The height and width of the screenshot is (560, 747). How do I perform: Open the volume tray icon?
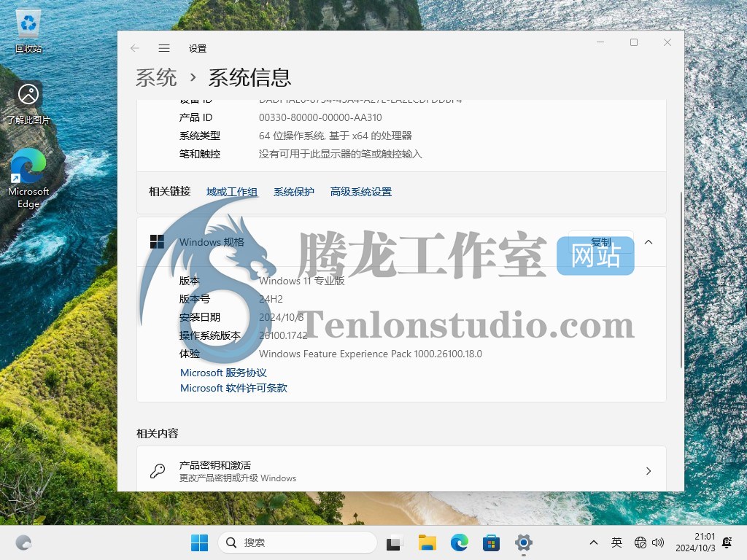click(x=658, y=542)
